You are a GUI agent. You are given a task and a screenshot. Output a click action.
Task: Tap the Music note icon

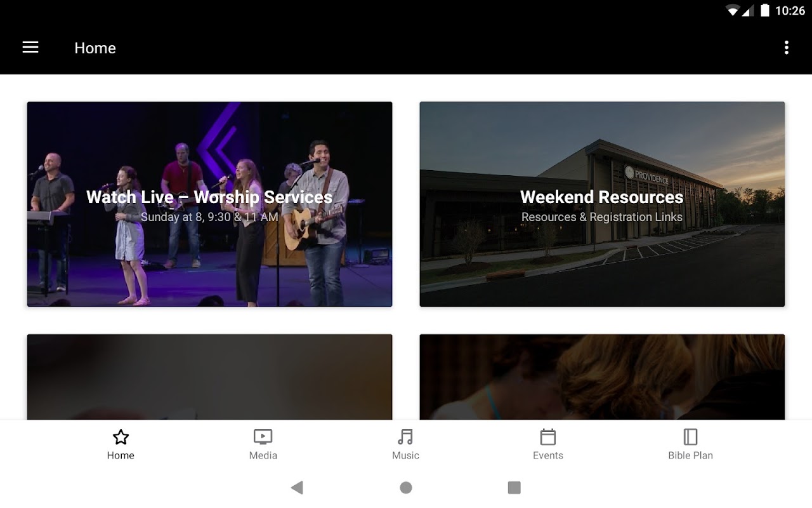click(x=405, y=437)
